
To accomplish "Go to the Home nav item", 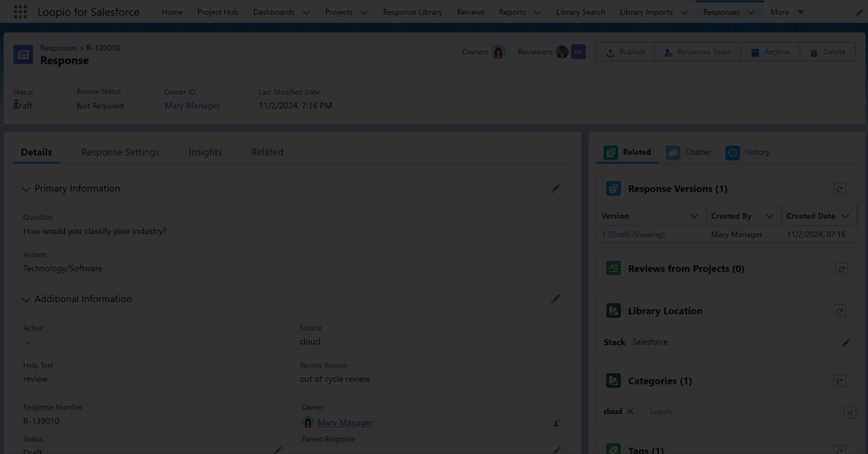I will coord(172,12).
